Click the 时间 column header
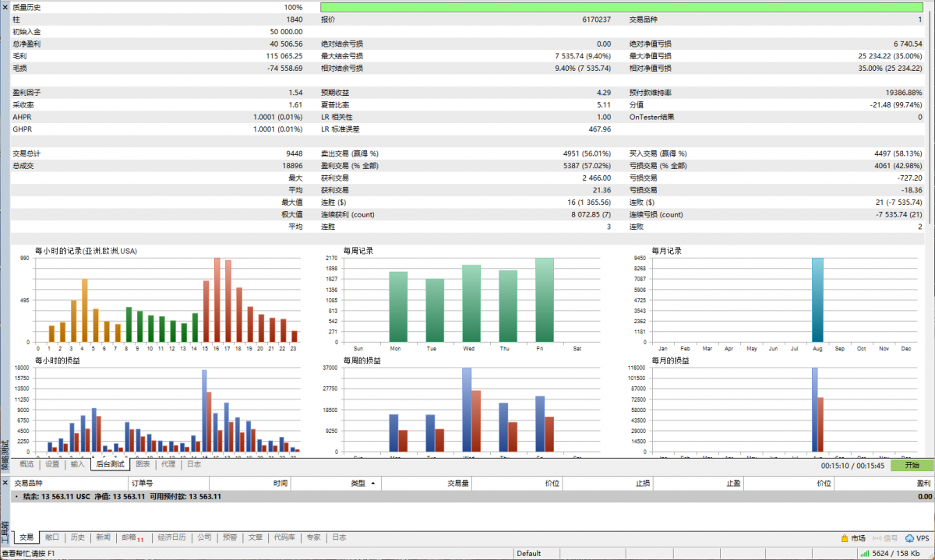Viewport: 935px width, 560px height. pos(249,484)
